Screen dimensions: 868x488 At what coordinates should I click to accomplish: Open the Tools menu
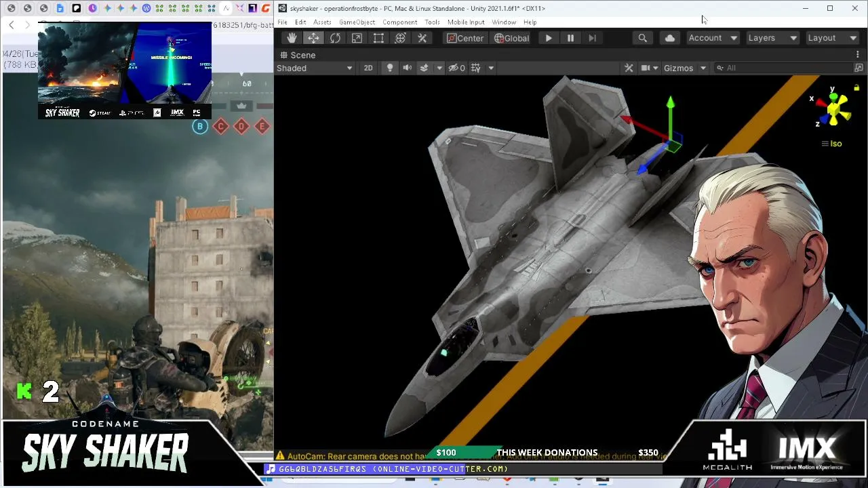pos(432,22)
